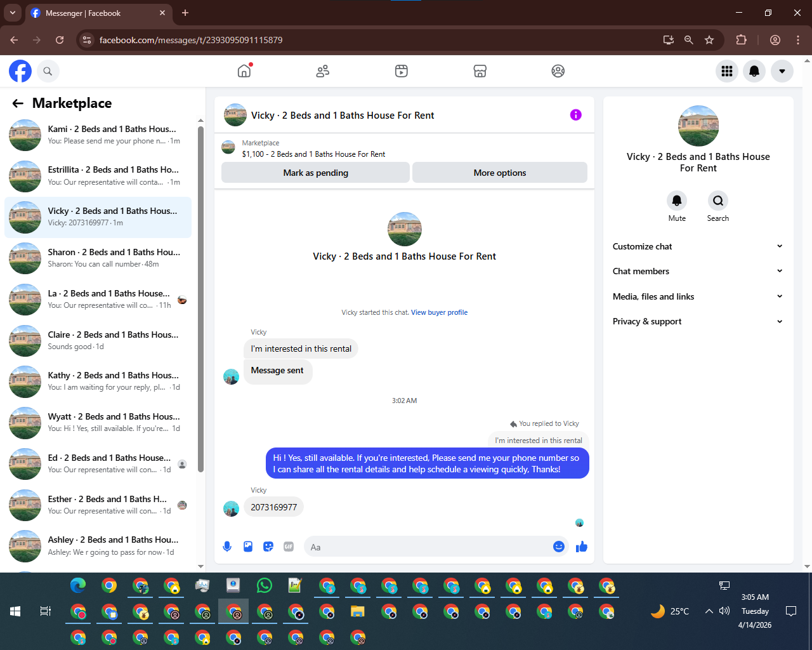Click the Marketplace listing $1,100 title
Image resolution: width=812 pixels, height=650 pixels.
point(313,154)
